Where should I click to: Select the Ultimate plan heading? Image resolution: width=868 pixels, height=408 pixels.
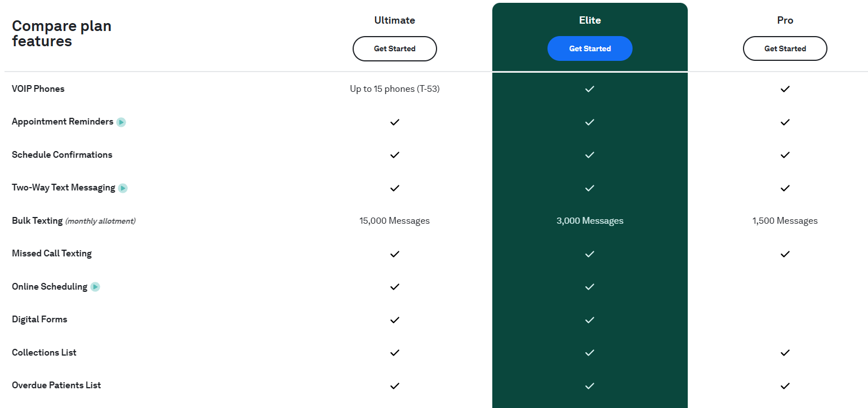coord(394,20)
